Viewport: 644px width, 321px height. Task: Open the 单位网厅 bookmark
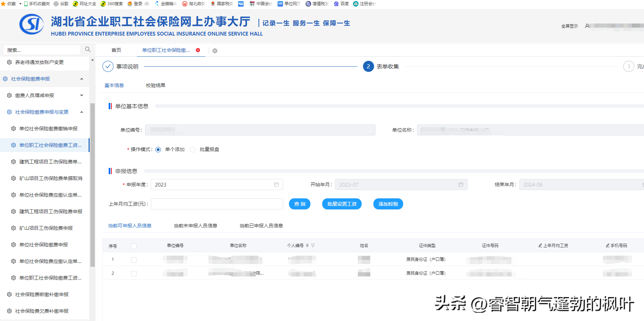pos(289,3)
